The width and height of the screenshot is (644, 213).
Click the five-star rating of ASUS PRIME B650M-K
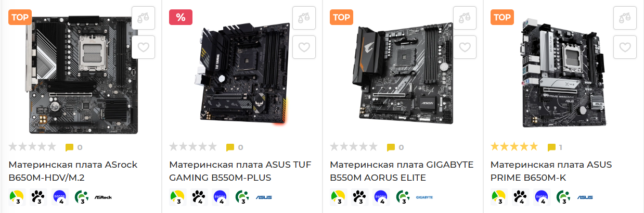[514, 147]
